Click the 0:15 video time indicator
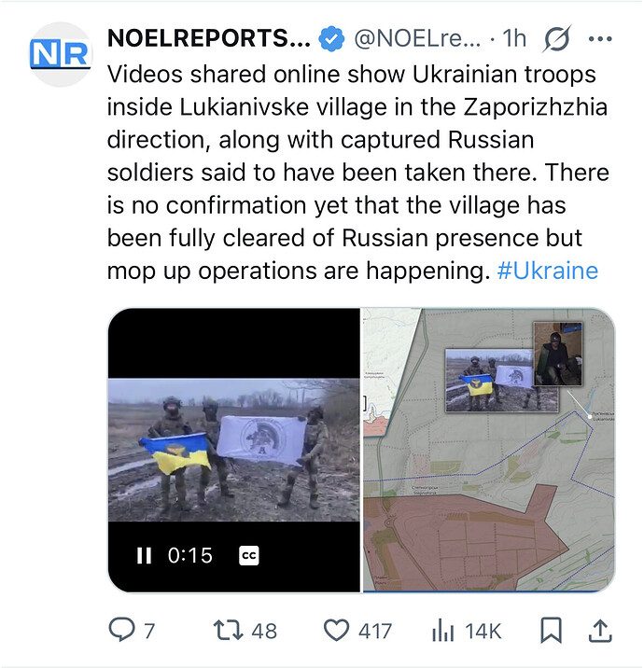 pyautogui.click(x=190, y=555)
